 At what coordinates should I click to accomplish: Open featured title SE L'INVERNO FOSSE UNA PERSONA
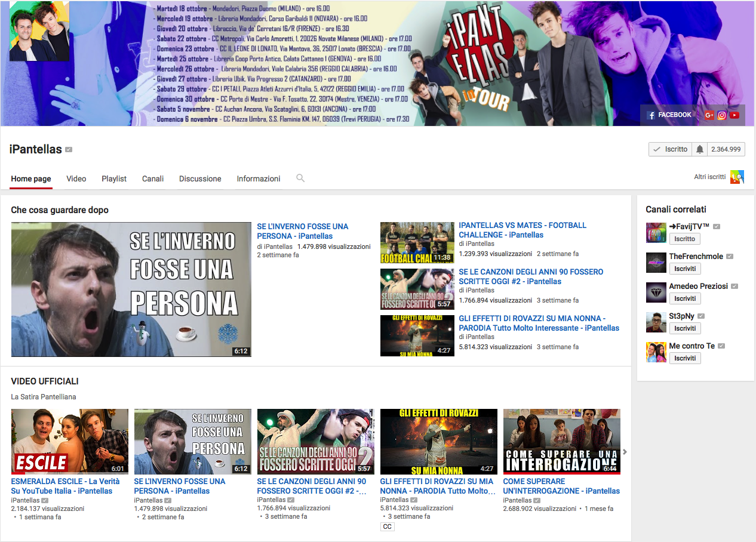(x=303, y=231)
